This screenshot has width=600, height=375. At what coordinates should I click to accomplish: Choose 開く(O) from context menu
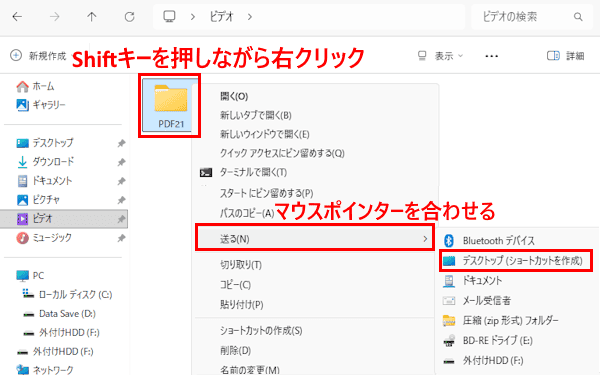tap(234, 96)
